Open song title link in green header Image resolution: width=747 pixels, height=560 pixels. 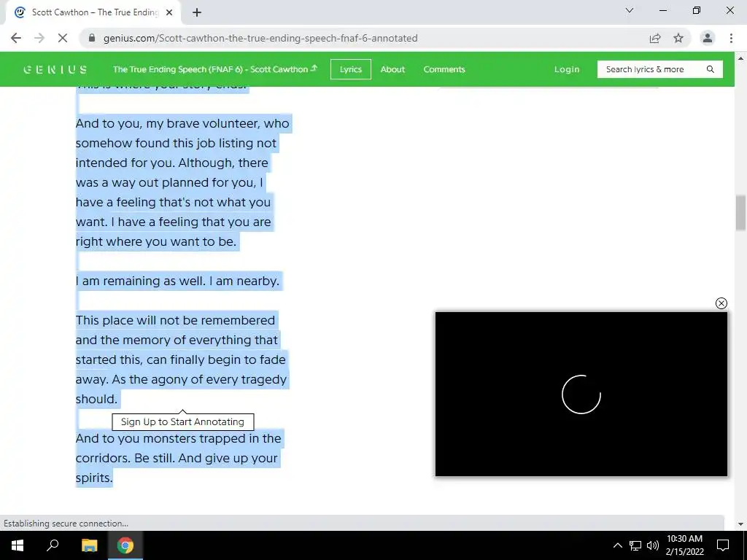tap(215, 69)
